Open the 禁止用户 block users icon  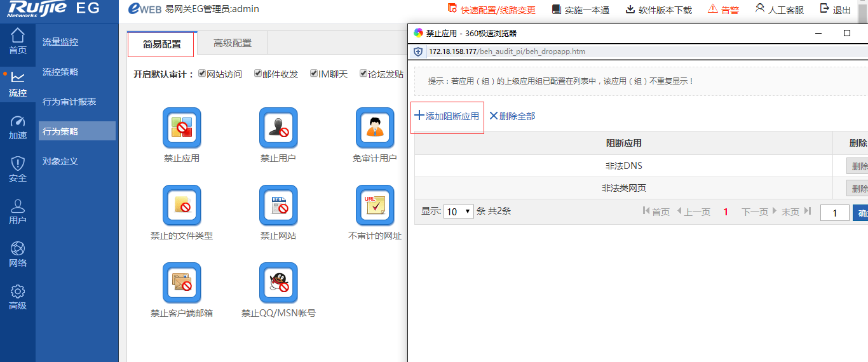(x=278, y=128)
